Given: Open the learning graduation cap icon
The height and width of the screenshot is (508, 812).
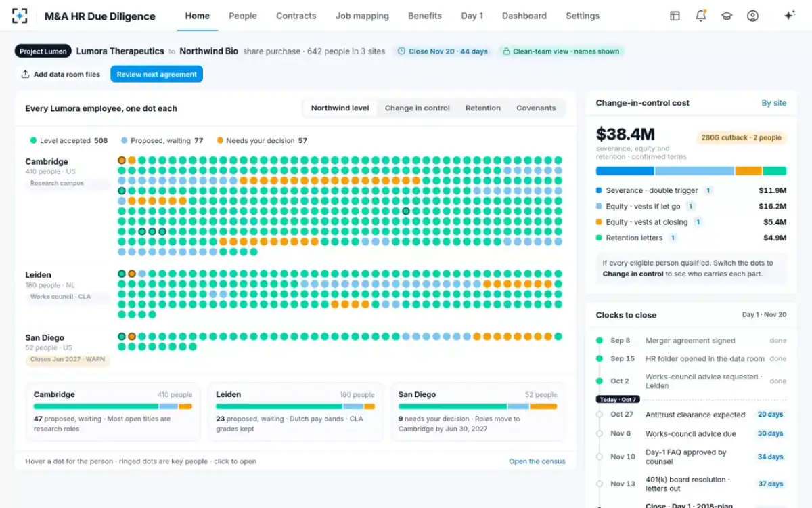Looking at the screenshot, I should (x=727, y=16).
